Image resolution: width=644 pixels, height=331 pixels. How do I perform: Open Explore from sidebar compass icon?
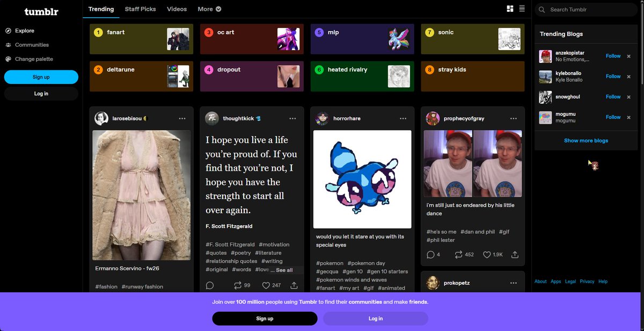pos(8,31)
